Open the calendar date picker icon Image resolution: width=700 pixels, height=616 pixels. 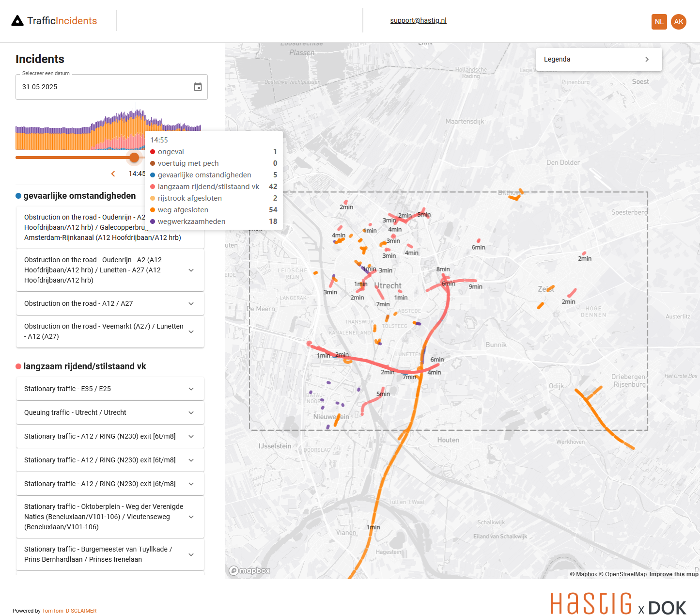(198, 87)
